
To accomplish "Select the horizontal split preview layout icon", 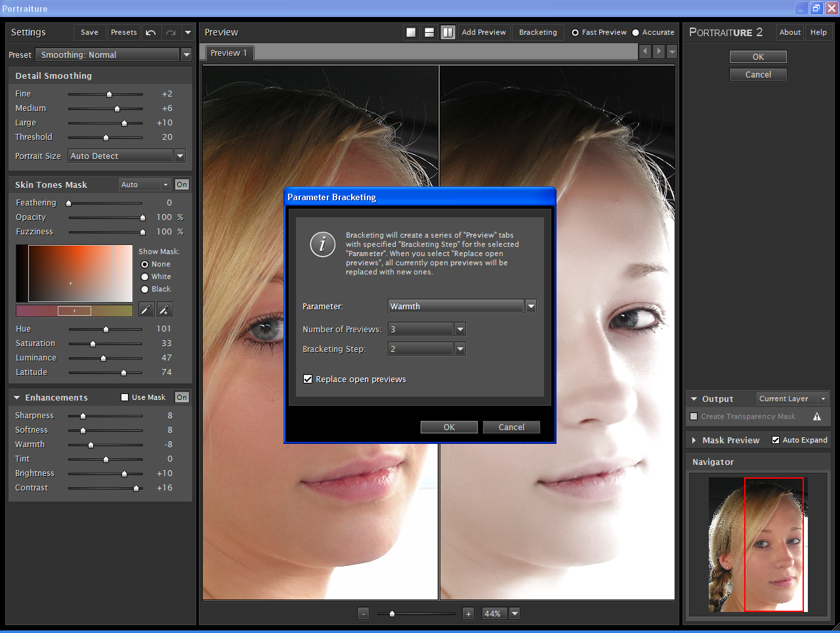I will tap(429, 32).
